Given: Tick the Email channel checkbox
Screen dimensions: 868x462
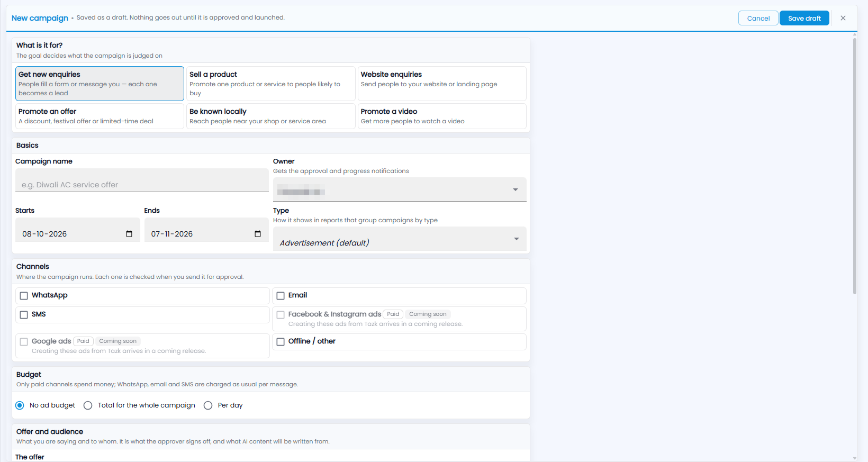Looking at the screenshot, I should pos(281,296).
